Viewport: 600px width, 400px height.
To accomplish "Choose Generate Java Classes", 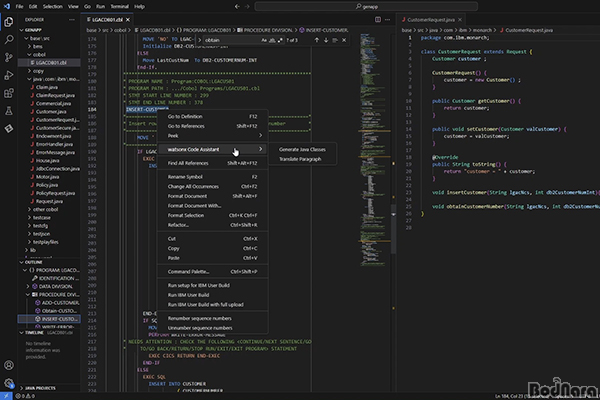I will pos(302,149).
